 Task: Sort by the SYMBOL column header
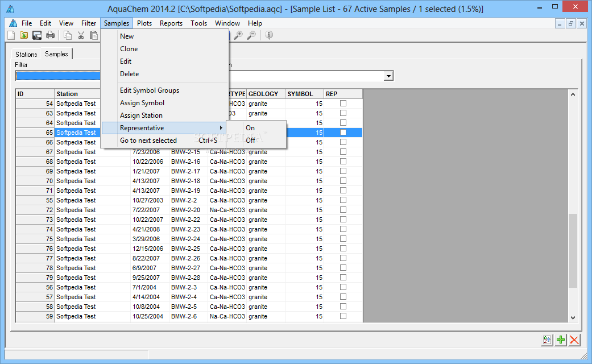(304, 94)
